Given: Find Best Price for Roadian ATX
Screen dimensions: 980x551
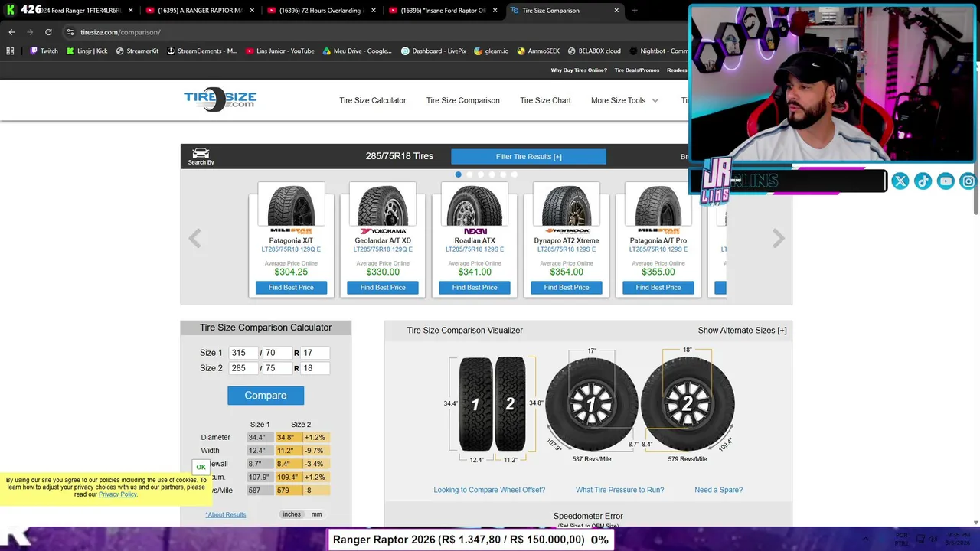Looking at the screenshot, I should point(475,288).
